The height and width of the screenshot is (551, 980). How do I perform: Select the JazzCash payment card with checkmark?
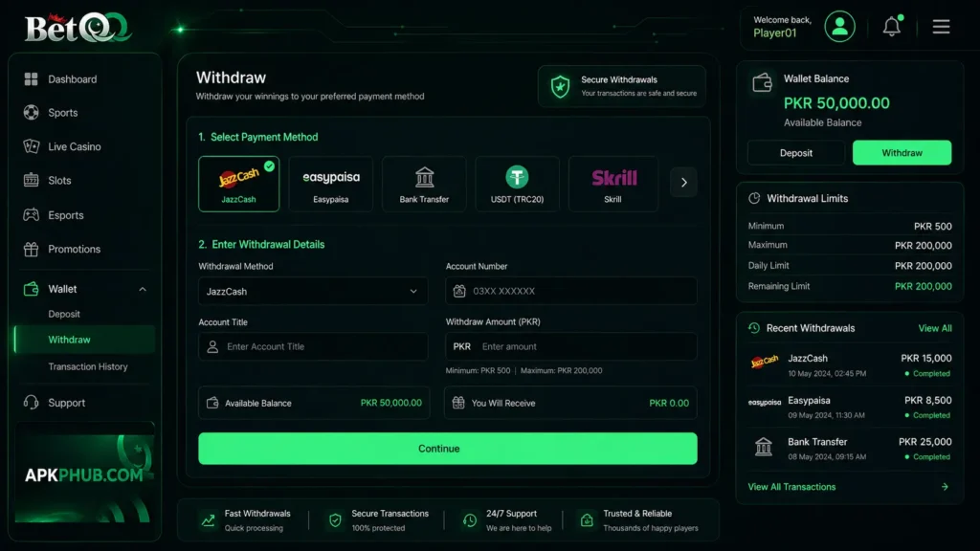tap(238, 184)
